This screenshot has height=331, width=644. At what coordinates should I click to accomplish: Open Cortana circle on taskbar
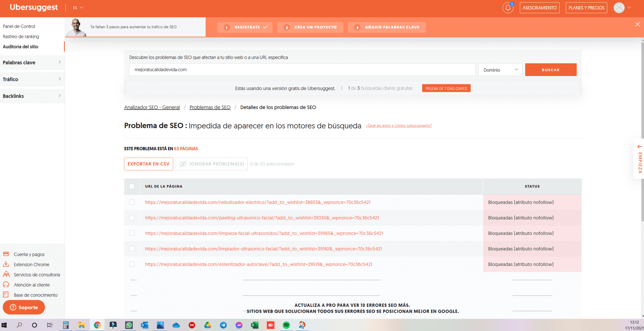click(34, 325)
